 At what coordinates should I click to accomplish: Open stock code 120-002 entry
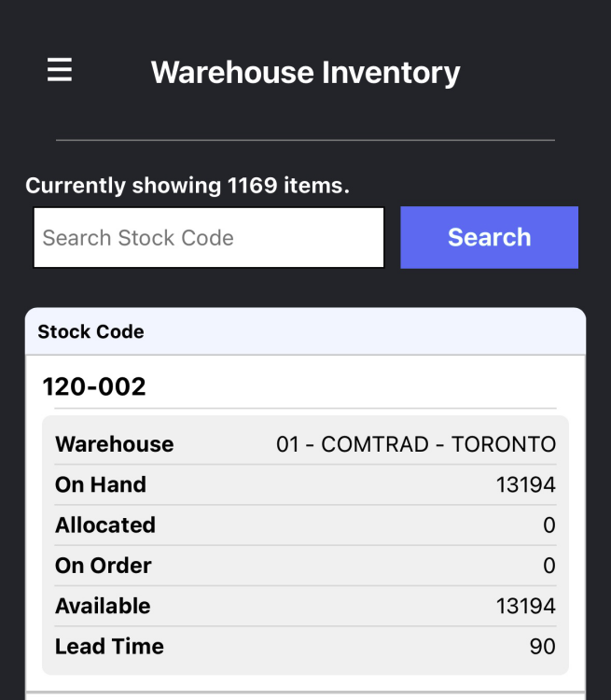94,386
